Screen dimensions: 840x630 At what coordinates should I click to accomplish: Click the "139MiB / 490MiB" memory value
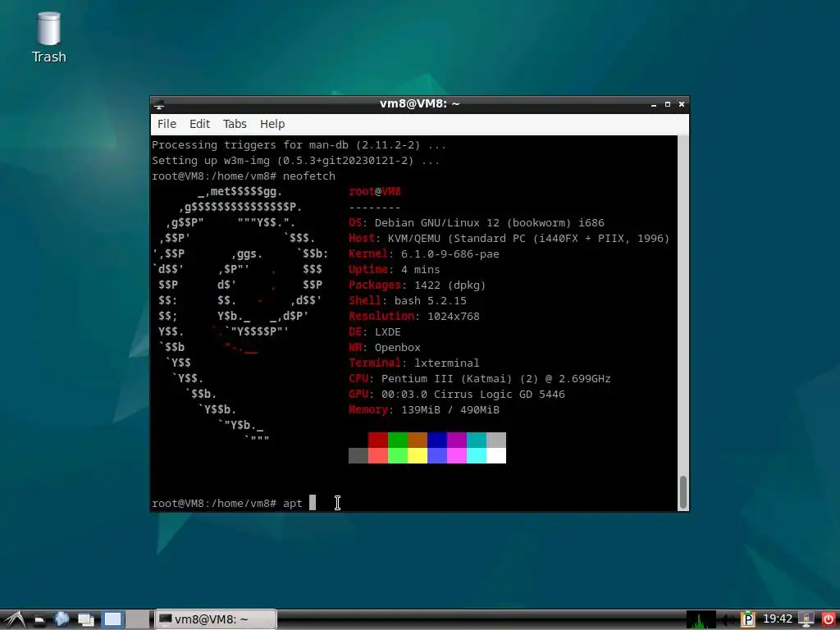coord(450,410)
